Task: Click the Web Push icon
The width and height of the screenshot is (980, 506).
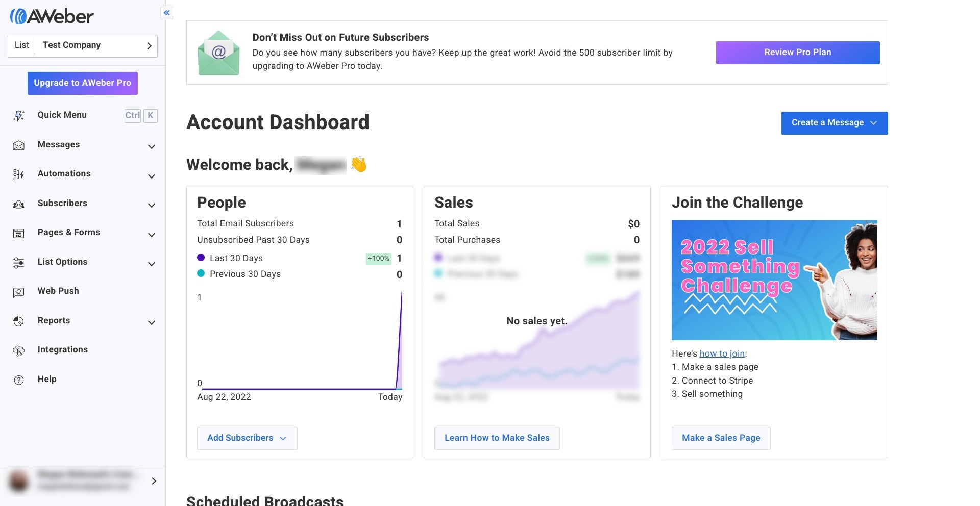Action: pyautogui.click(x=19, y=292)
